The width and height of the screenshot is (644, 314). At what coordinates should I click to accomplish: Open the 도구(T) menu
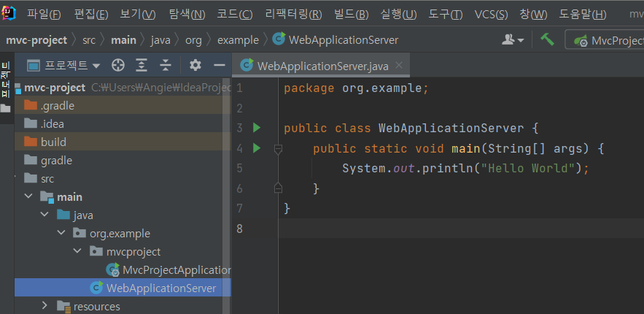445,15
